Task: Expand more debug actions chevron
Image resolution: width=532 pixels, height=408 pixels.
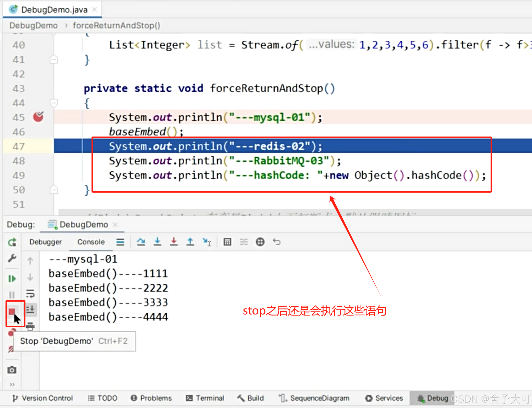Action: pos(12,384)
